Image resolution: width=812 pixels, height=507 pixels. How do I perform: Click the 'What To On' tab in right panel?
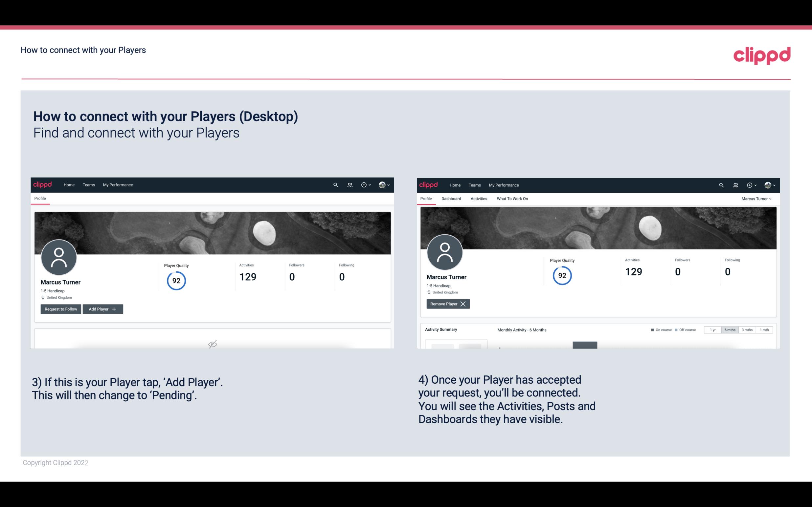[512, 199]
